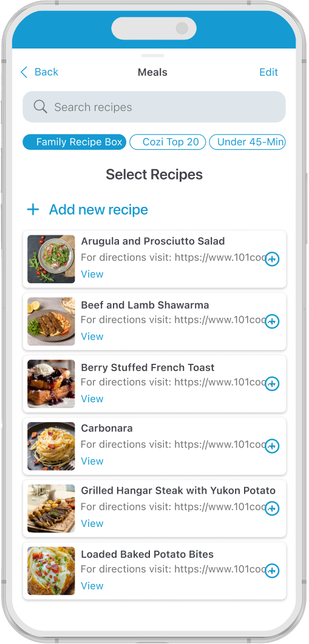Add Arugula and Prosciutto Salad with plus icon
309x644 pixels.
pyautogui.click(x=272, y=259)
